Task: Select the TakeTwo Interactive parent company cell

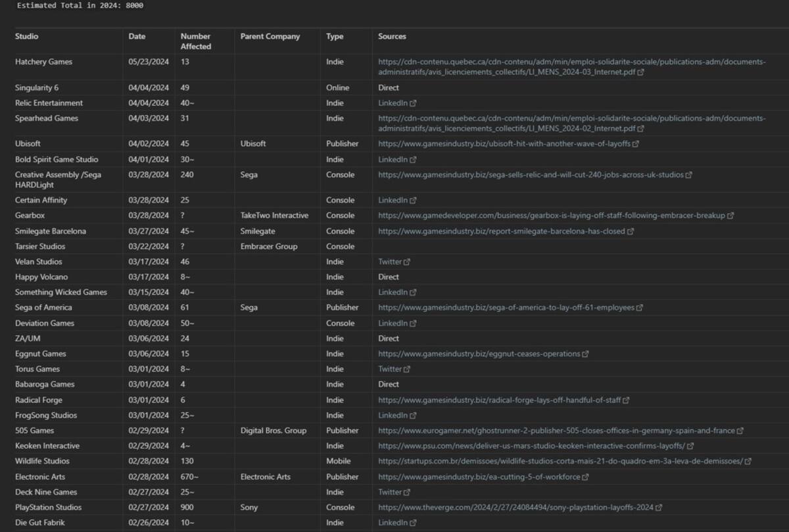Action: (x=274, y=216)
